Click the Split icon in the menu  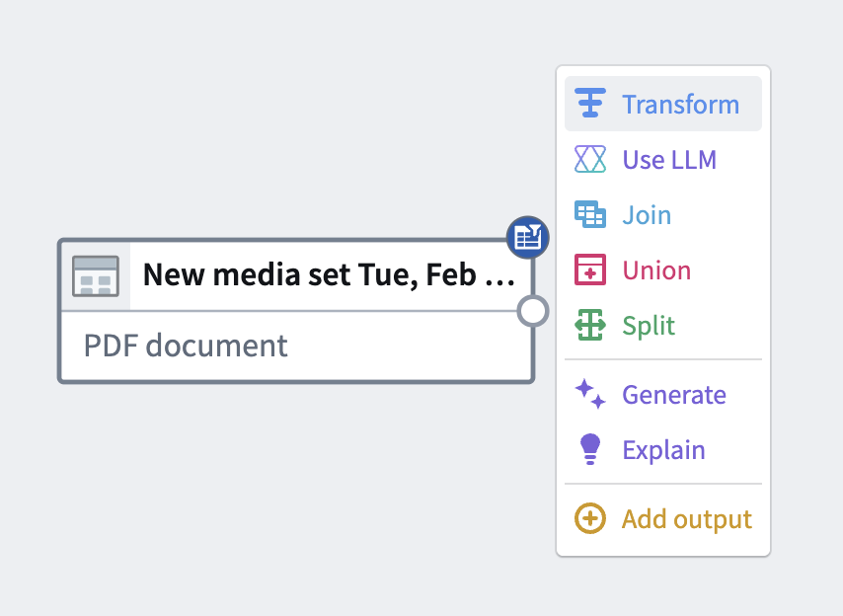(590, 325)
